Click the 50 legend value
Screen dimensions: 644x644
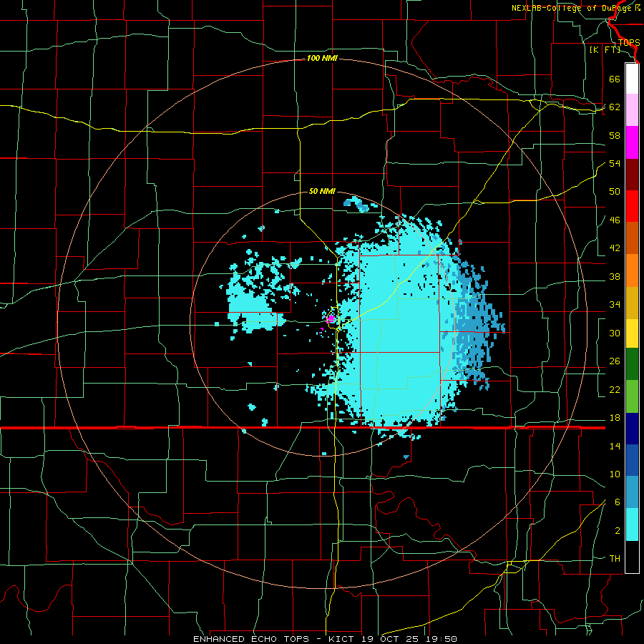coord(615,192)
